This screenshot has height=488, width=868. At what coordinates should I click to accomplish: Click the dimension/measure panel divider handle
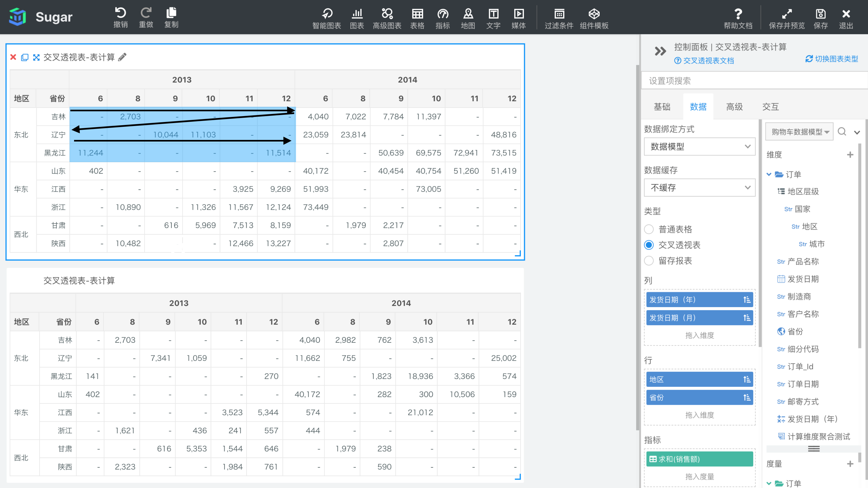[x=814, y=449]
